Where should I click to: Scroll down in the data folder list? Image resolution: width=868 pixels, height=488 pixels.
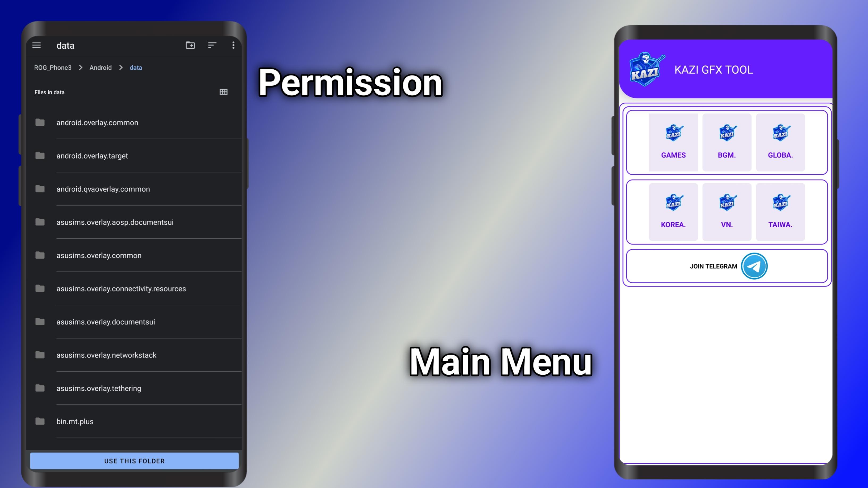[x=134, y=268]
